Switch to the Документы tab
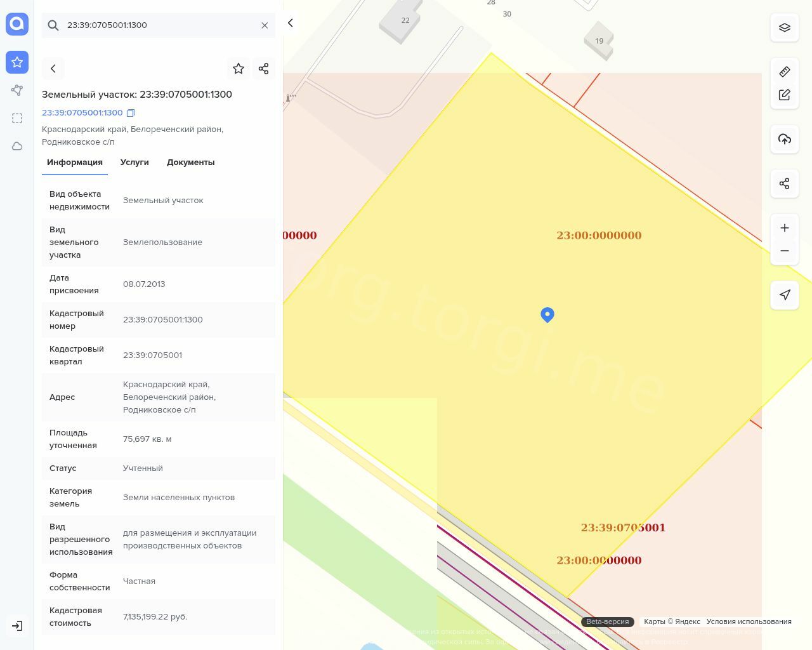This screenshot has height=650, width=812. 190,162
